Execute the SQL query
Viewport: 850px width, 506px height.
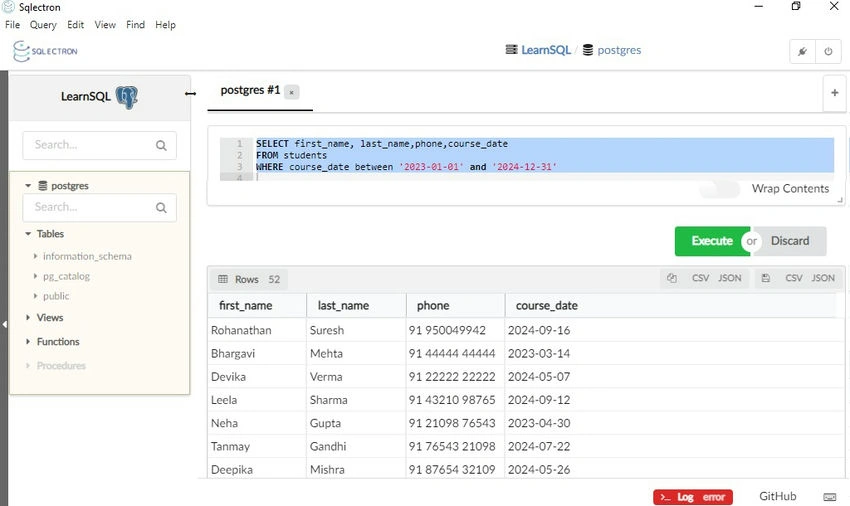712,241
